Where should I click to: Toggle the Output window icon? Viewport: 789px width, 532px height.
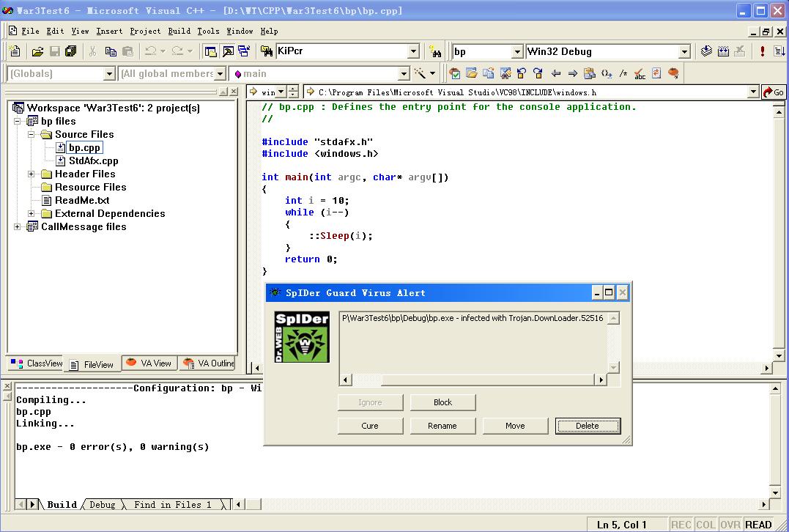(228, 51)
